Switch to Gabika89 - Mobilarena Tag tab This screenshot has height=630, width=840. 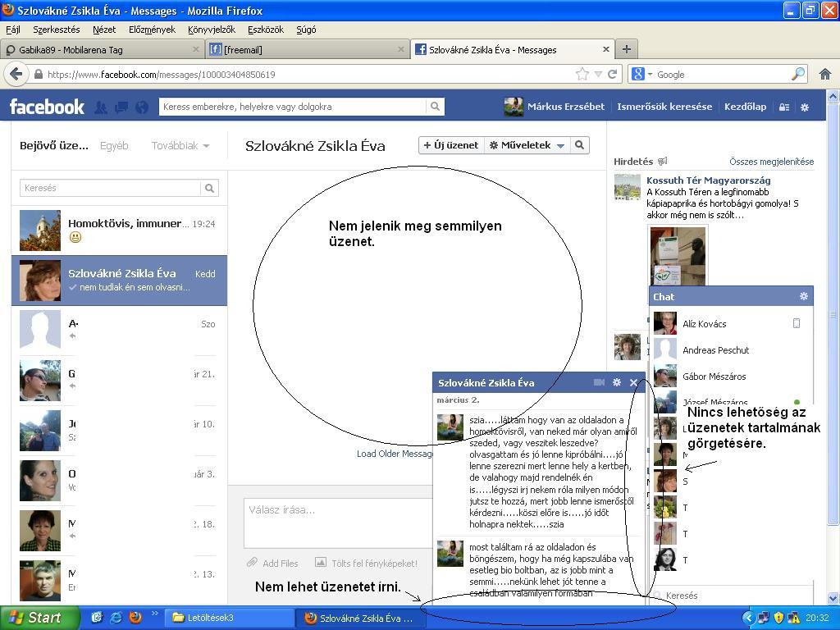(x=102, y=50)
